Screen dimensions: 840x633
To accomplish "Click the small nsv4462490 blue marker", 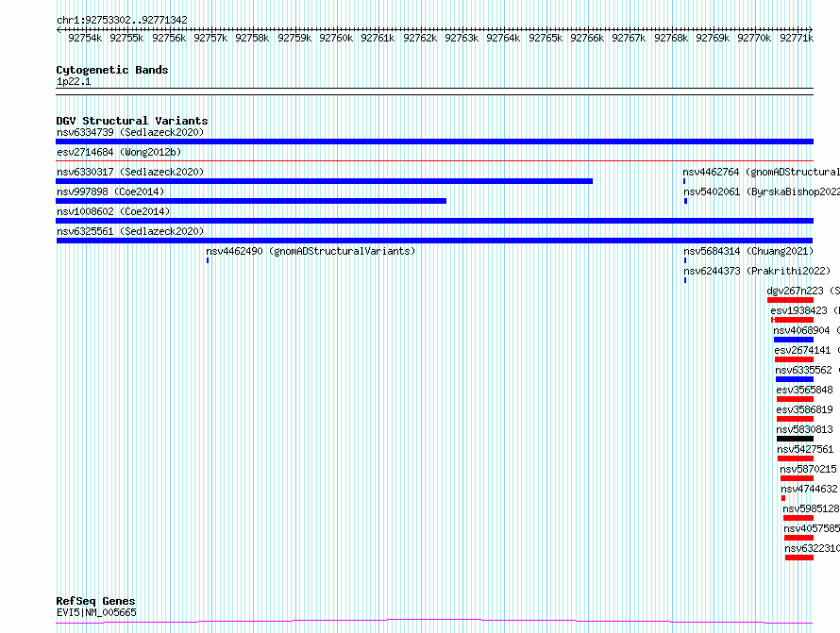I will (x=208, y=260).
